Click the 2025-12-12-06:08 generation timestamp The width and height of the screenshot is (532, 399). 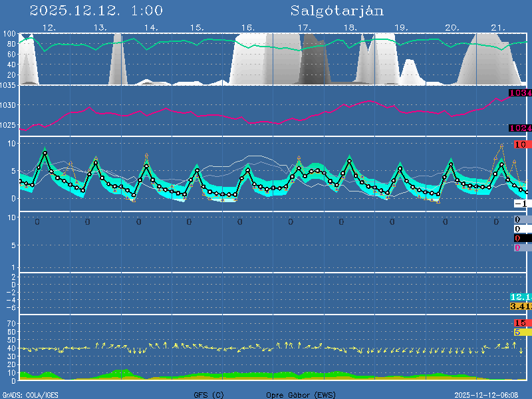tap(491, 395)
